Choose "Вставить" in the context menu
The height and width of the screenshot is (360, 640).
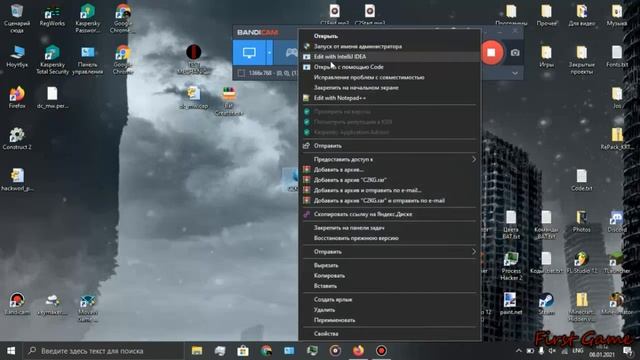click(x=389, y=286)
